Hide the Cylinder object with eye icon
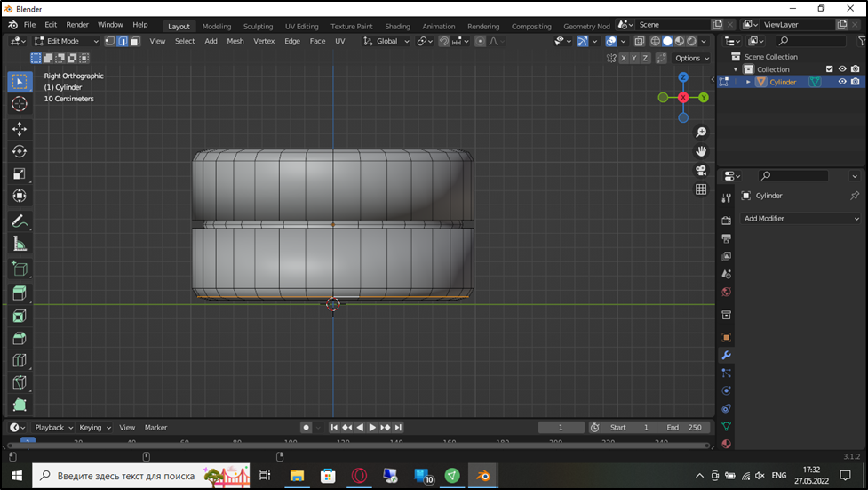868x490 pixels. (x=842, y=82)
